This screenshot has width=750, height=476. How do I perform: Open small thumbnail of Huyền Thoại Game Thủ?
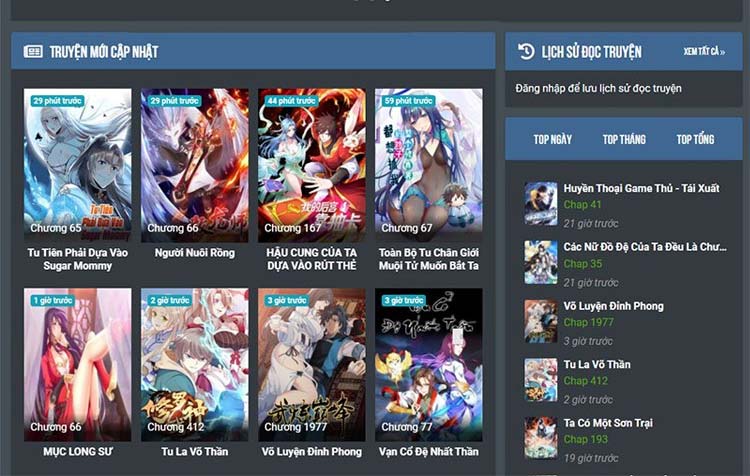[541, 203]
